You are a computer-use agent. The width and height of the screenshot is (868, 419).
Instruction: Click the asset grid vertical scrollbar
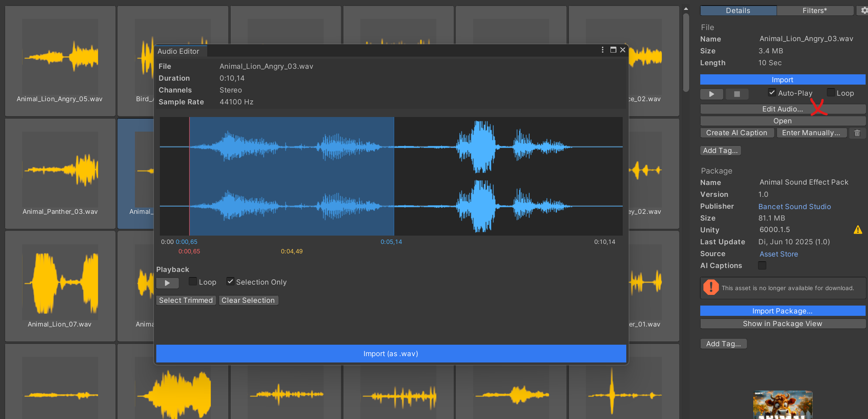pyautogui.click(x=686, y=53)
